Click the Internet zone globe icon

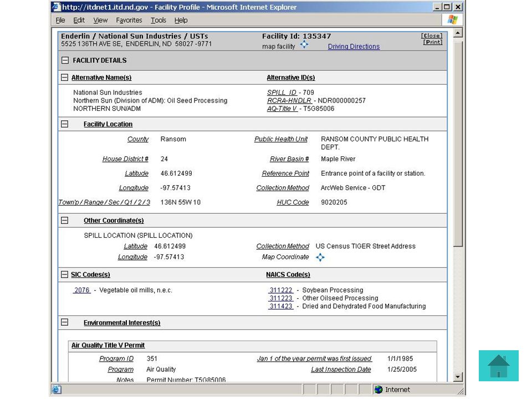pyautogui.click(x=378, y=390)
